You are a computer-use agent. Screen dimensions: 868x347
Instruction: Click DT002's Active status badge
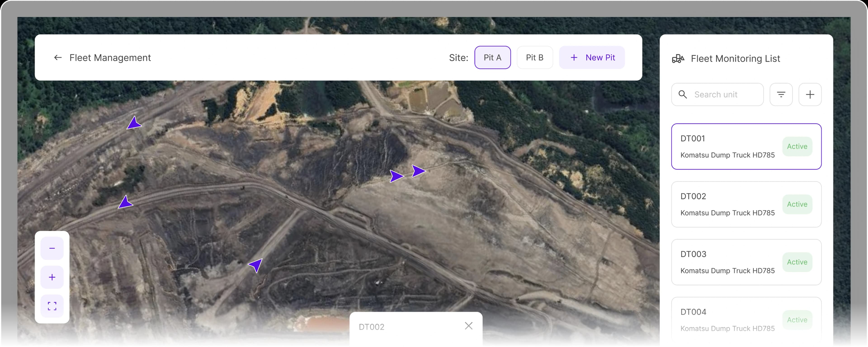click(797, 204)
